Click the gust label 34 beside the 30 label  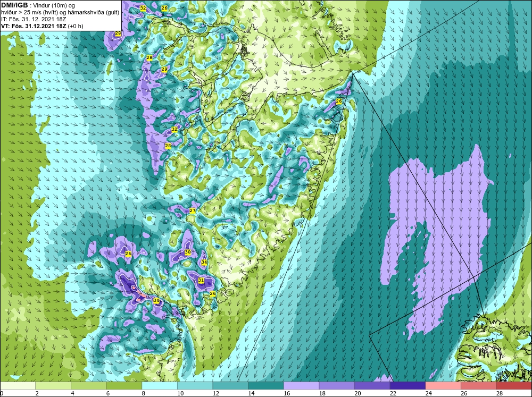tap(204, 262)
